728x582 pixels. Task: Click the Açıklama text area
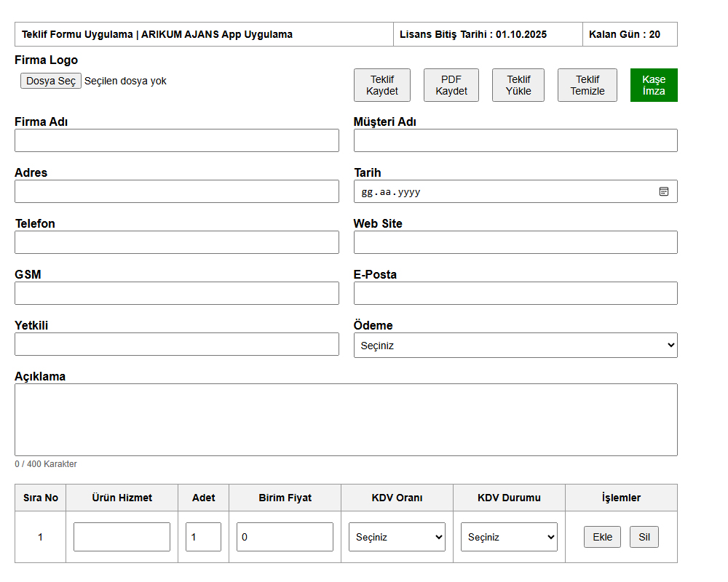point(346,420)
